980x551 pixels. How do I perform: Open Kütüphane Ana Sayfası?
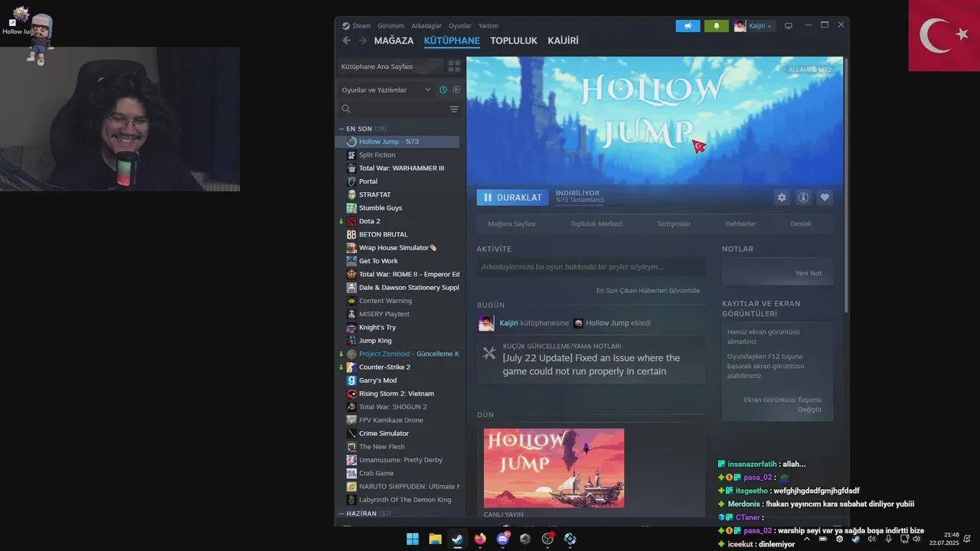point(391,67)
